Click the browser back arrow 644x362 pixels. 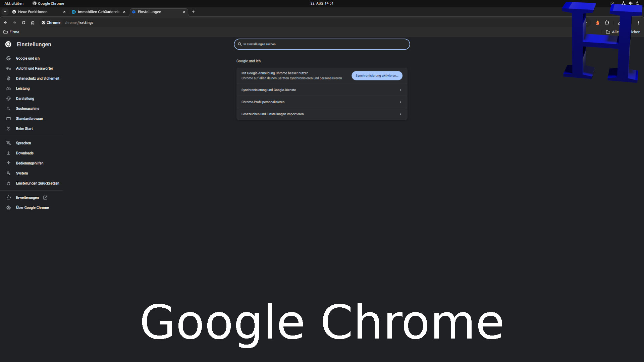tap(5, 23)
